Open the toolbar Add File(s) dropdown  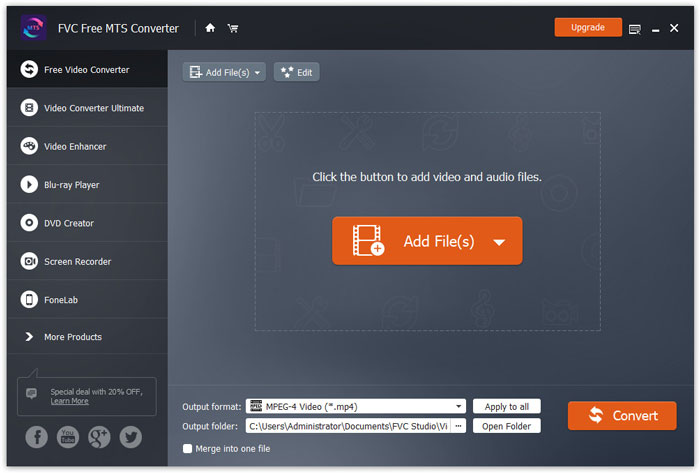[259, 73]
